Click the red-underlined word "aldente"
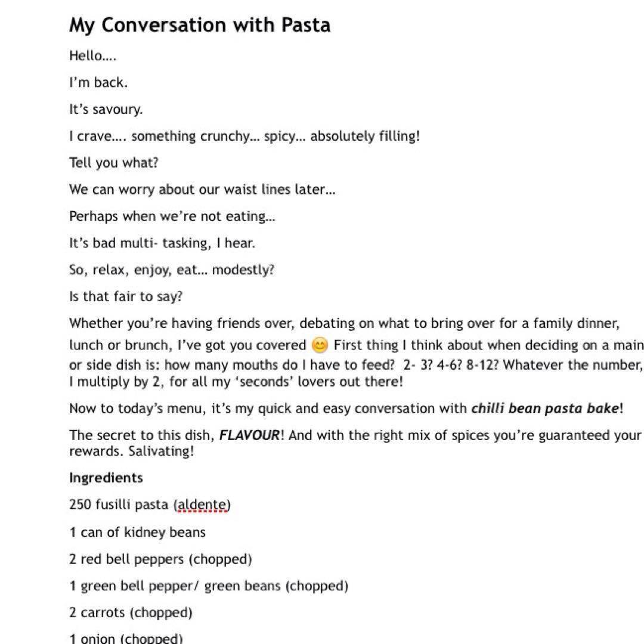The width and height of the screenshot is (644, 644). pos(202,505)
